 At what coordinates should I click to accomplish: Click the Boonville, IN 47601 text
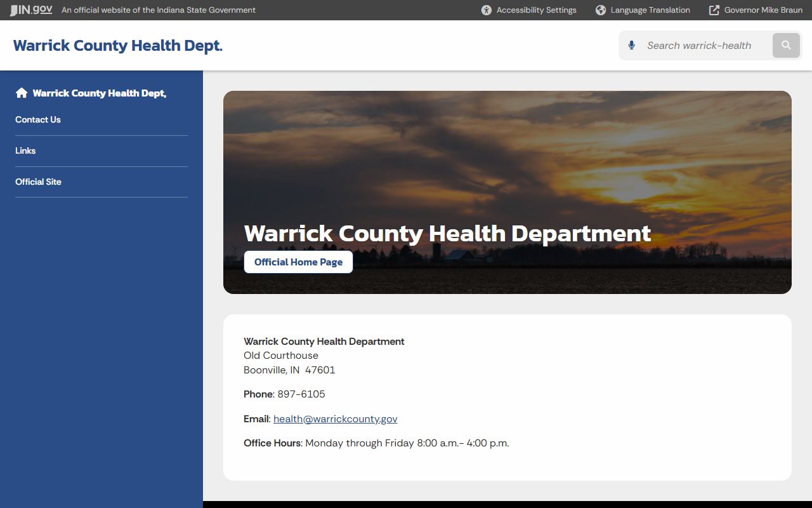(289, 370)
